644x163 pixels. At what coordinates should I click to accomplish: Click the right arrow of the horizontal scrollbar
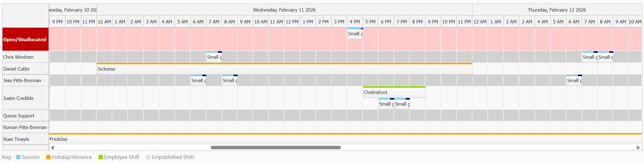[638, 148]
